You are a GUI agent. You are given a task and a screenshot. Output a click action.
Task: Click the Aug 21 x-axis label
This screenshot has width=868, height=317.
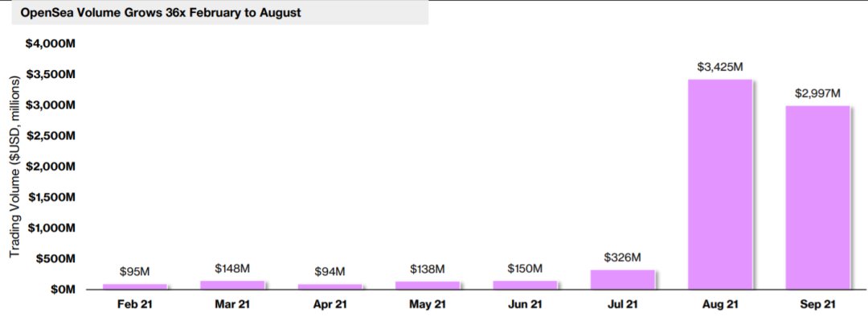[x=719, y=303]
